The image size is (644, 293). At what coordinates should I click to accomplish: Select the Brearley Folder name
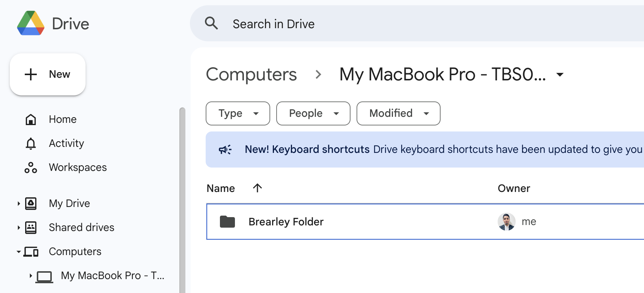click(x=286, y=222)
